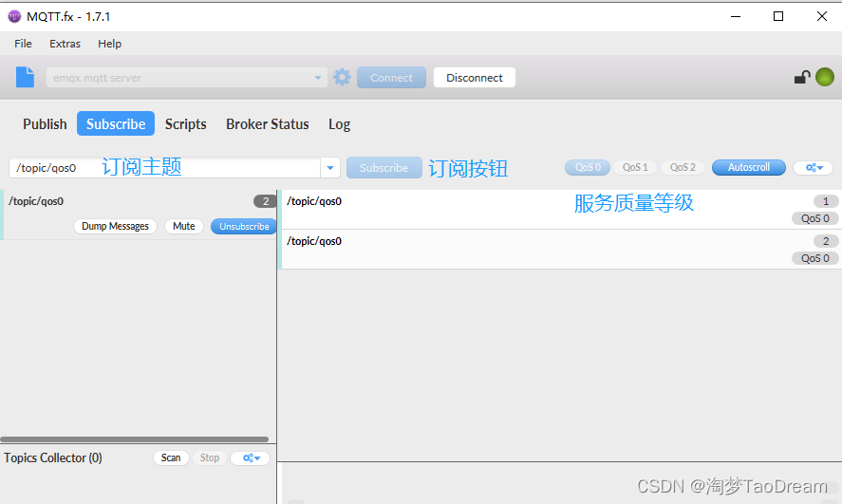This screenshot has width=842, height=504.
Task: Close the MQTT.fx window
Action: [x=822, y=17]
